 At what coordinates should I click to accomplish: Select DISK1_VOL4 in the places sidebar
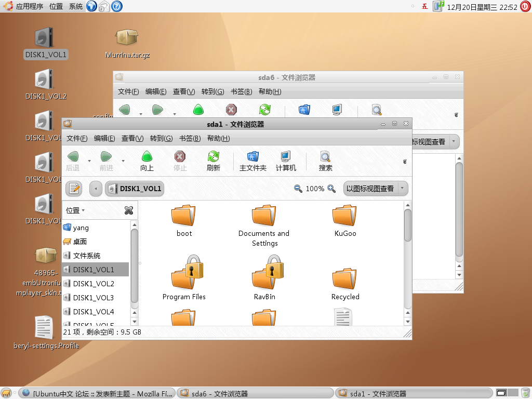click(x=96, y=312)
